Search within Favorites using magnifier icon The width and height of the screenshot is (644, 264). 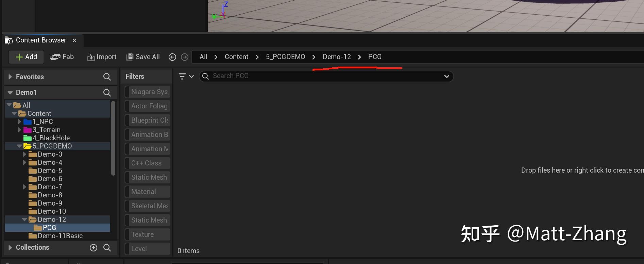pos(107,77)
